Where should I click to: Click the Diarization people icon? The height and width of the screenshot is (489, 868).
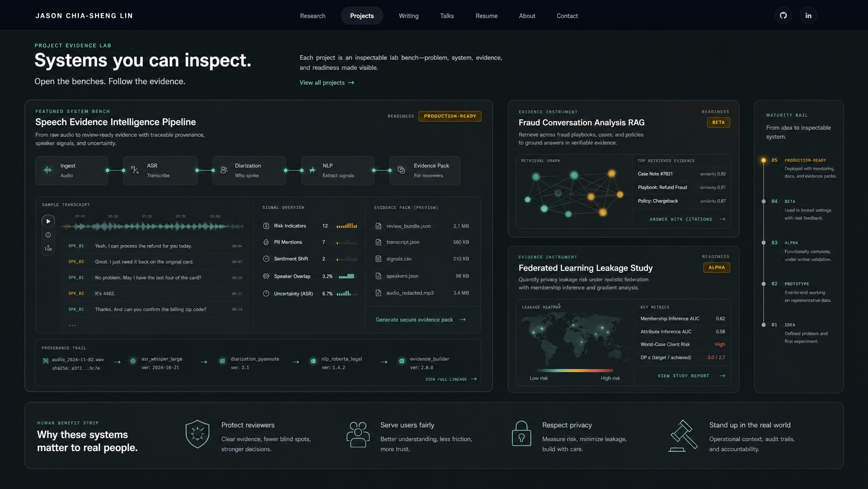[224, 170]
